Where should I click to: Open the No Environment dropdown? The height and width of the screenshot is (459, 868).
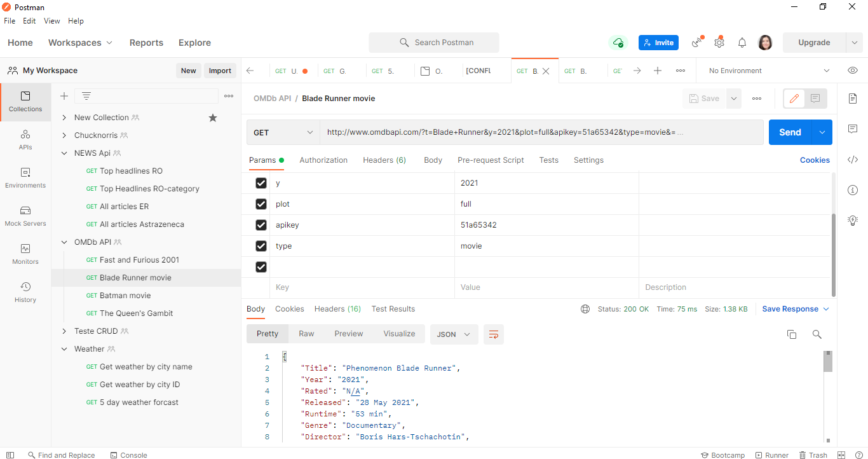(x=770, y=71)
